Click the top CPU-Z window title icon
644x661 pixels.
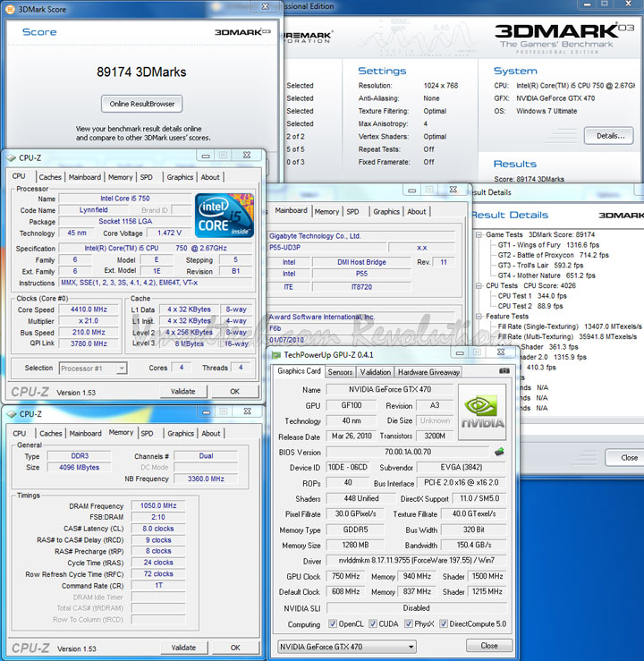pyautogui.click(x=12, y=157)
